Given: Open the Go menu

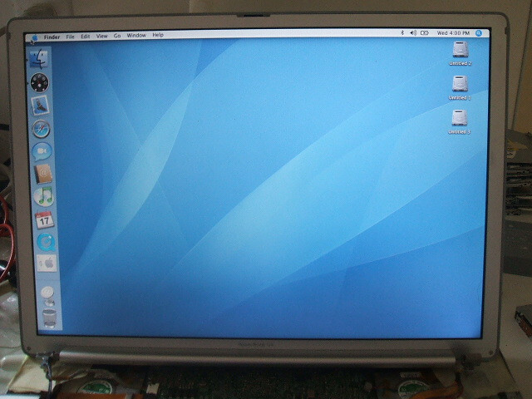Looking at the screenshot, I should point(117,36).
